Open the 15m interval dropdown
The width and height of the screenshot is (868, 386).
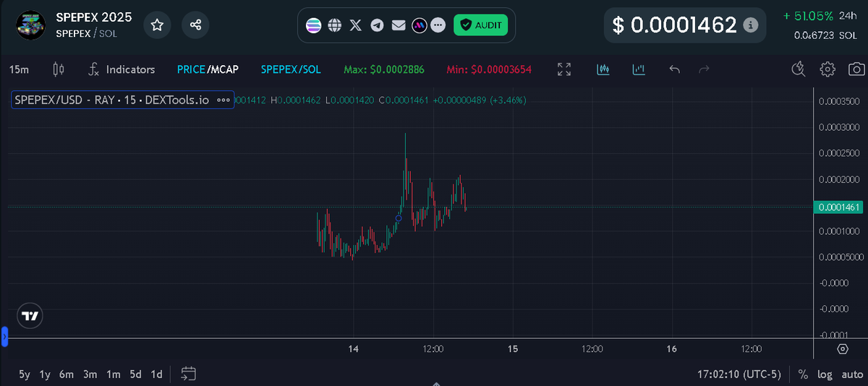point(19,69)
